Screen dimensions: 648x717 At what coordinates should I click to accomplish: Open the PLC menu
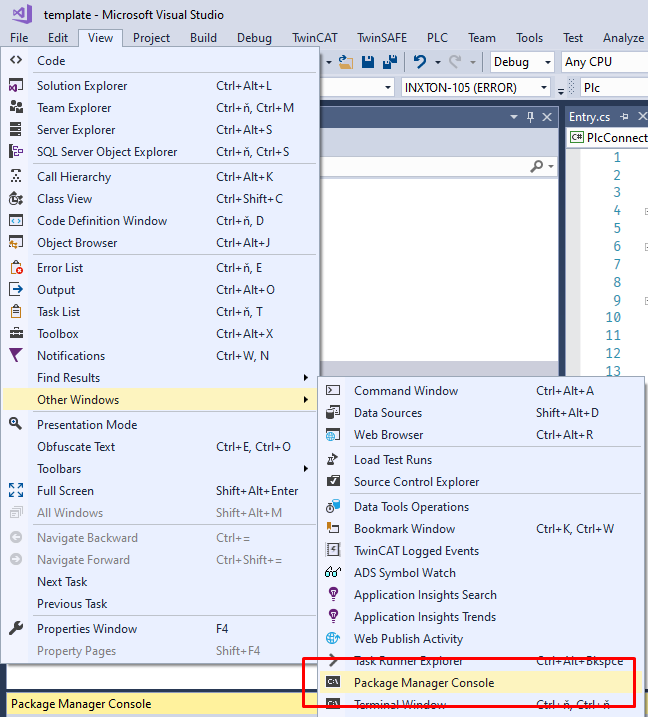(437, 38)
